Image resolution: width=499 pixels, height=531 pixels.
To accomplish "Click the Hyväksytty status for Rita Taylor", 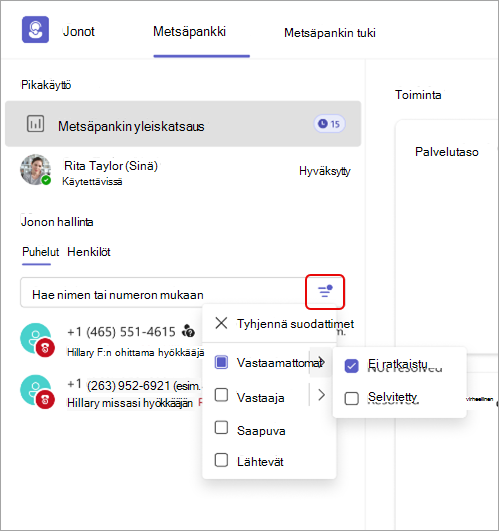I will (325, 171).
